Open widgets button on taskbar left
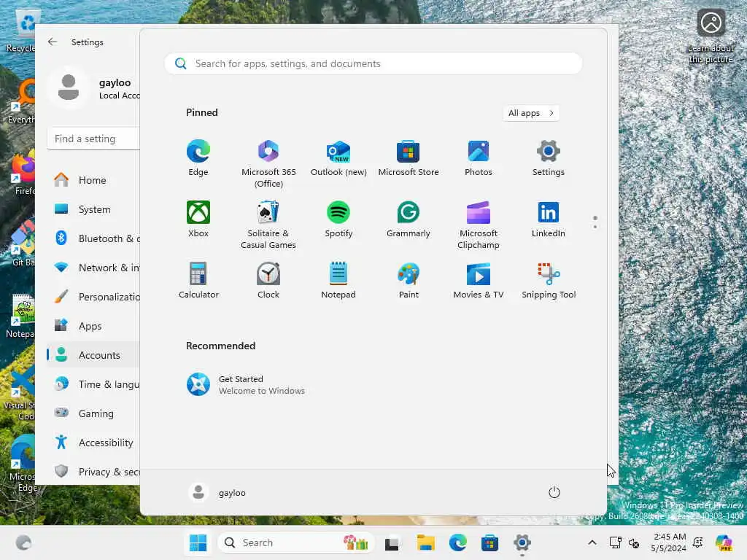 click(23, 542)
